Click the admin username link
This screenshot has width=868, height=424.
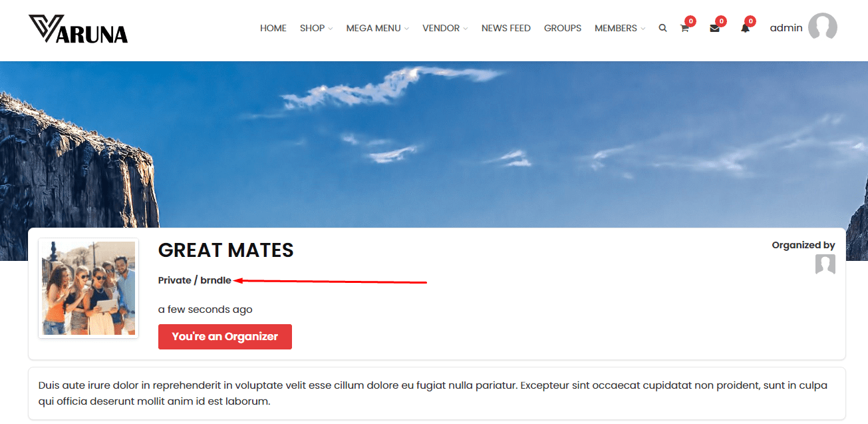pos(786,28)
